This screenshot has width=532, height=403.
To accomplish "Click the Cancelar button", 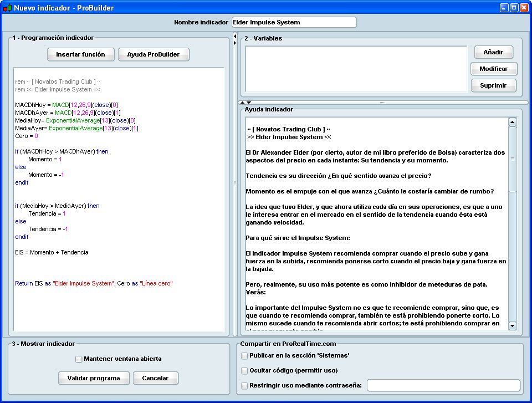I will coord(155,378).
